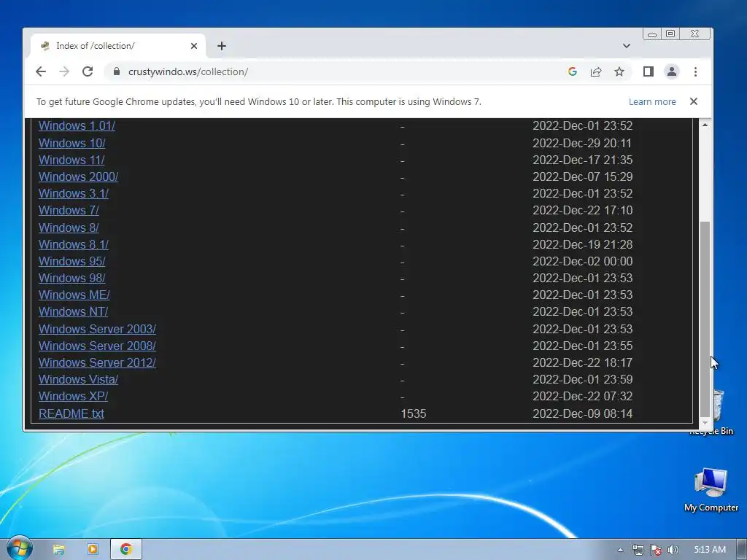Select the My Computer desktop icon
The image size is (747, 560).
point(711,489)
